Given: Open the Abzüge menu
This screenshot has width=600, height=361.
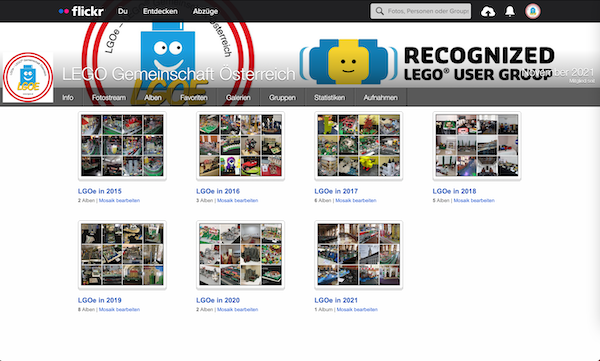Looking at the screenshot, I should tap(205, 11).
